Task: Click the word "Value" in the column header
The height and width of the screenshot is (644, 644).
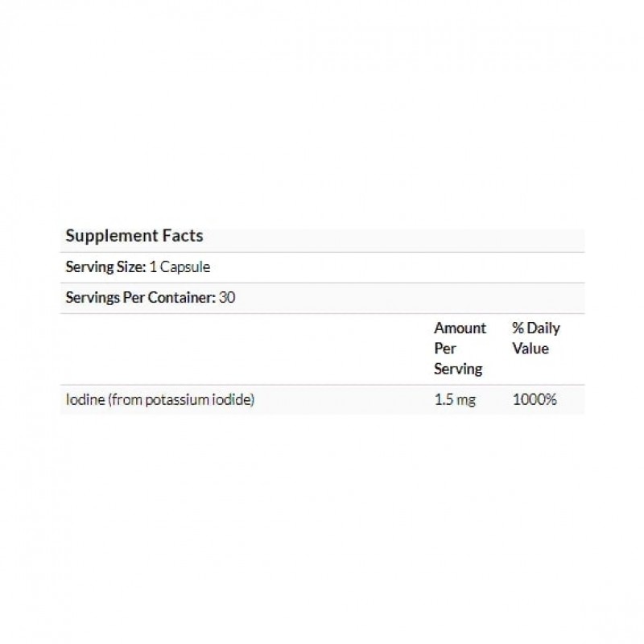Action: click(530, 349)
